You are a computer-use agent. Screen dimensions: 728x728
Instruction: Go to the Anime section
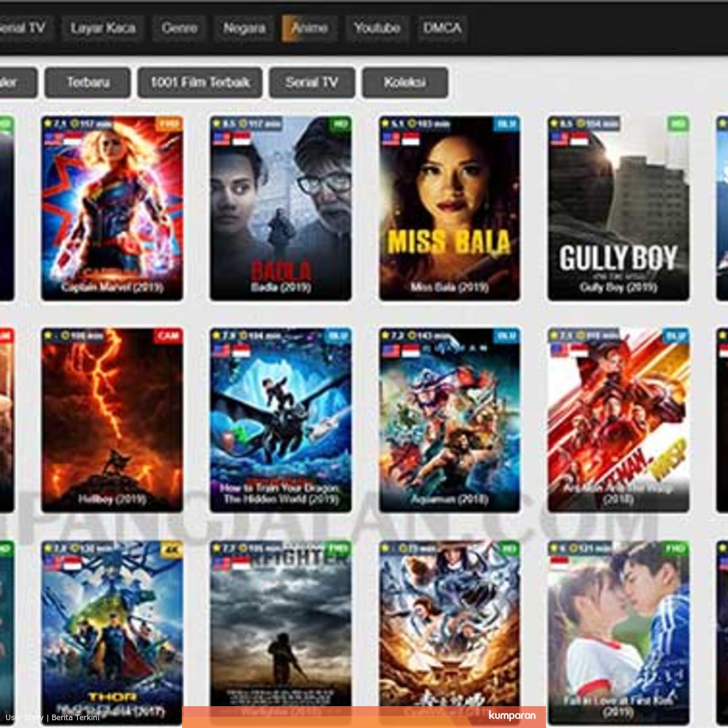click(309, 28)
